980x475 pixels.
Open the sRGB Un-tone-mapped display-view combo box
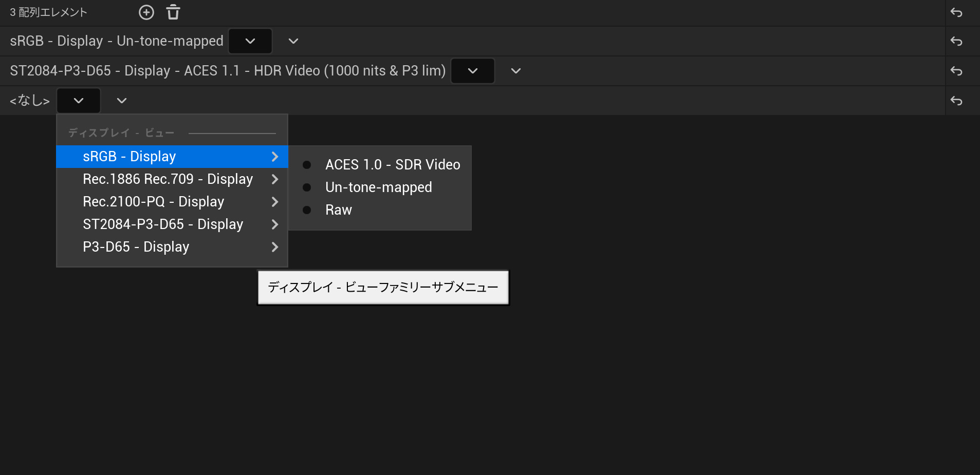coord(250,41)
